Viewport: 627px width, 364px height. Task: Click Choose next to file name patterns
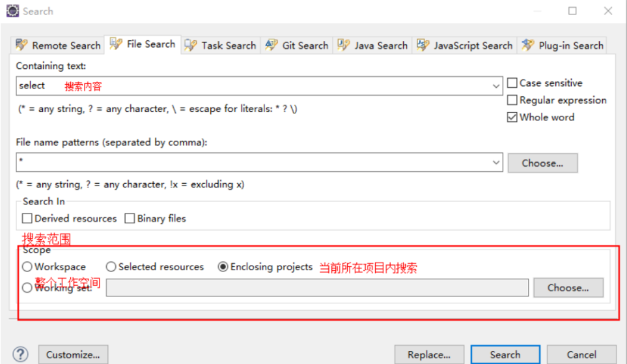(542, 163)
